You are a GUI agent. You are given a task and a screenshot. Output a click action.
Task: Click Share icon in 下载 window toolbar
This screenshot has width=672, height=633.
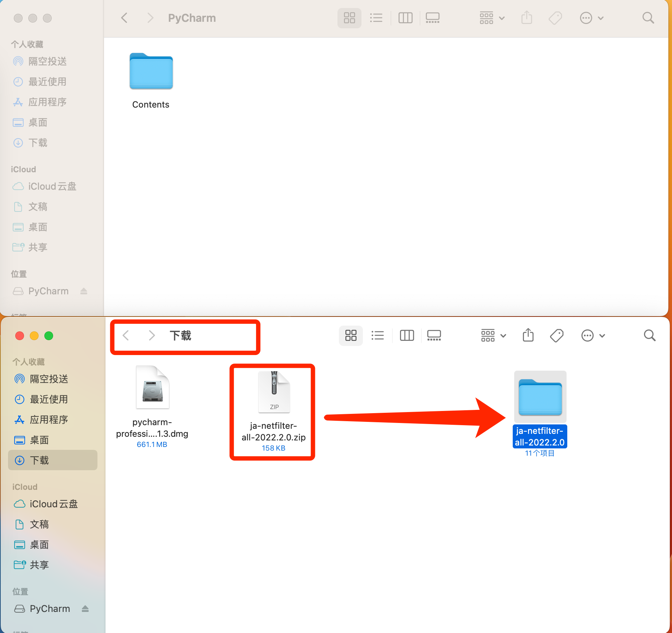click(x=528, y=335)
